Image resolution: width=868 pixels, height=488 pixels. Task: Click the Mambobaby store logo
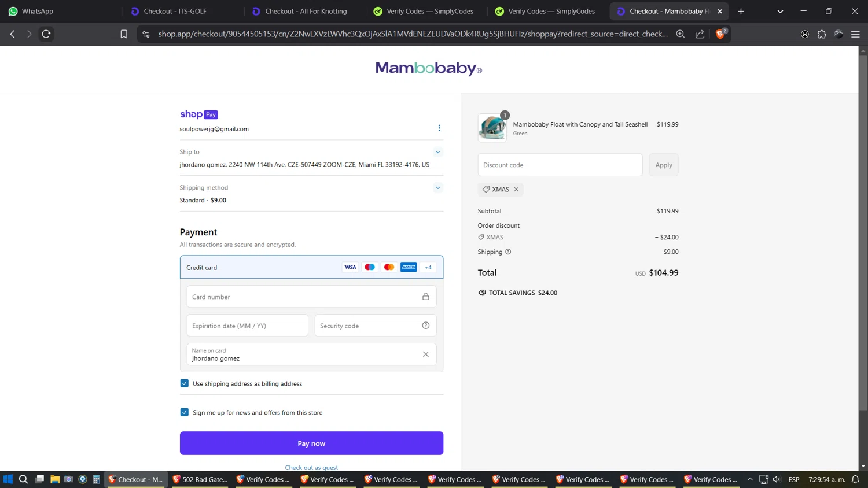tap(429, 69)
